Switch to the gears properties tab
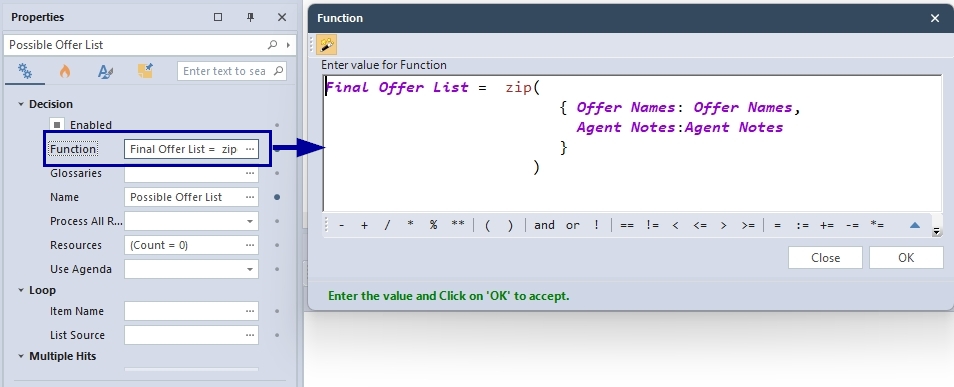Viewport: 954px width, 387px height. (25, 71)
